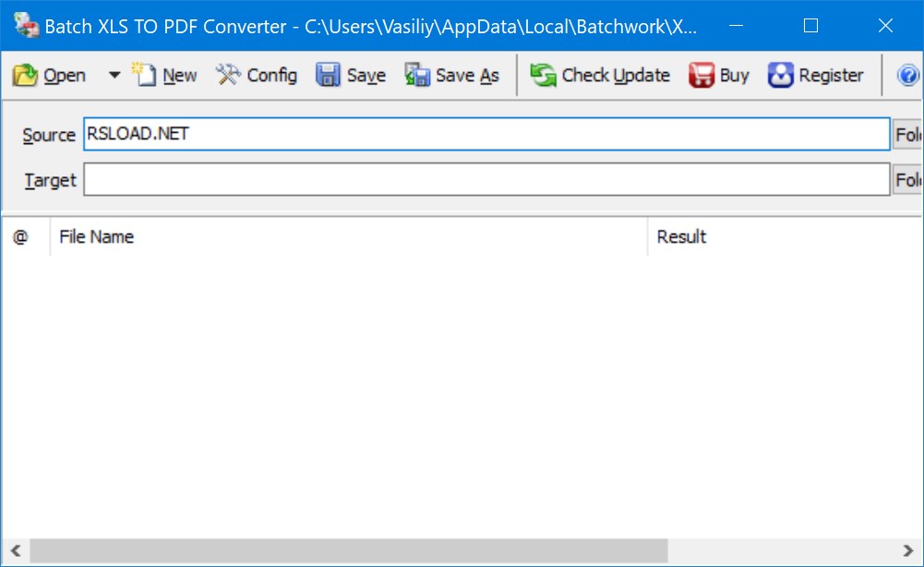This screenshot has height=567, width=924.
Task: Close the Batch XLS TO PDF Converter
Action: [x=885, y=25]
